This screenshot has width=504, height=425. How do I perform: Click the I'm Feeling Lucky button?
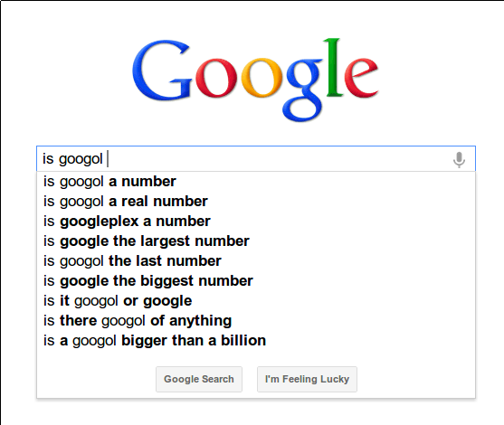(x=307, y=379)
